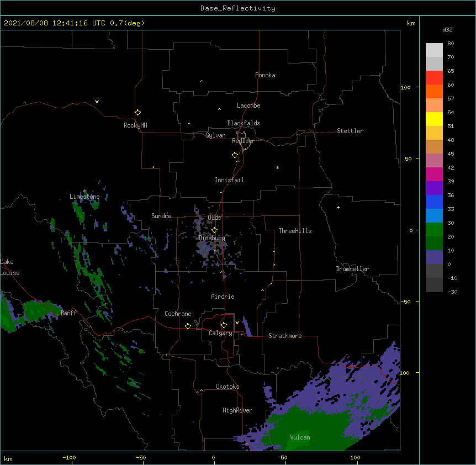Select the Vulcan town label
This screenshot has height=465, width=476.
300,437
